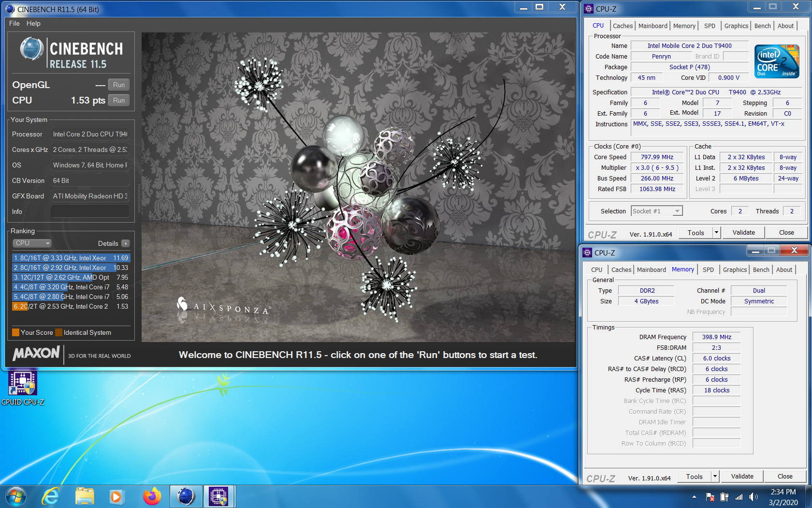Switch to Memory tab in upper CPU-Z
The width and height of the screenshot is (812, 508).
(x=684, y=26)
